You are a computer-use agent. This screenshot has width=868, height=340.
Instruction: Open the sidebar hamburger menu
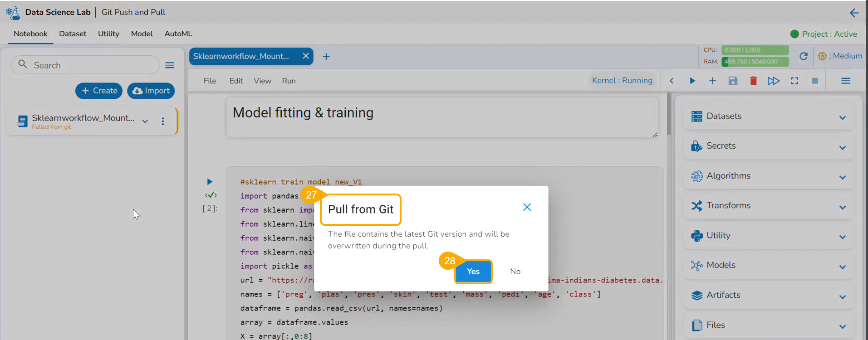coord(170,65)
